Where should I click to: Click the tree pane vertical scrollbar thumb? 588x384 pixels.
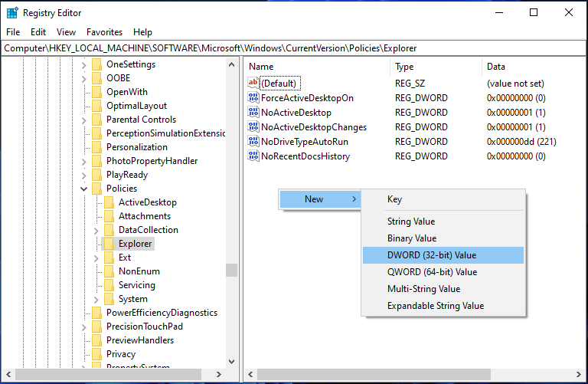click(x=232, y=271)
